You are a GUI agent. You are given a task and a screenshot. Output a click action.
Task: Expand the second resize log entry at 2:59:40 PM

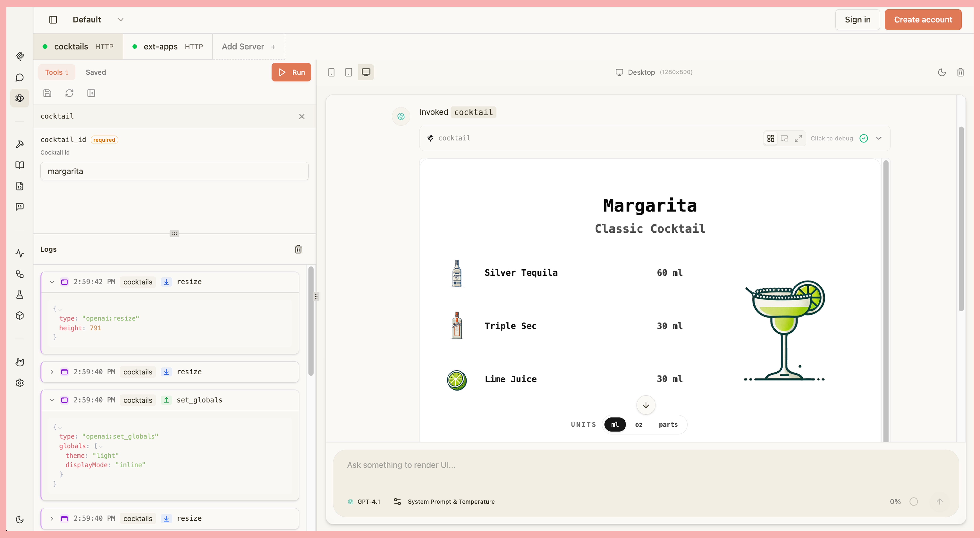[x=52, y=372]
